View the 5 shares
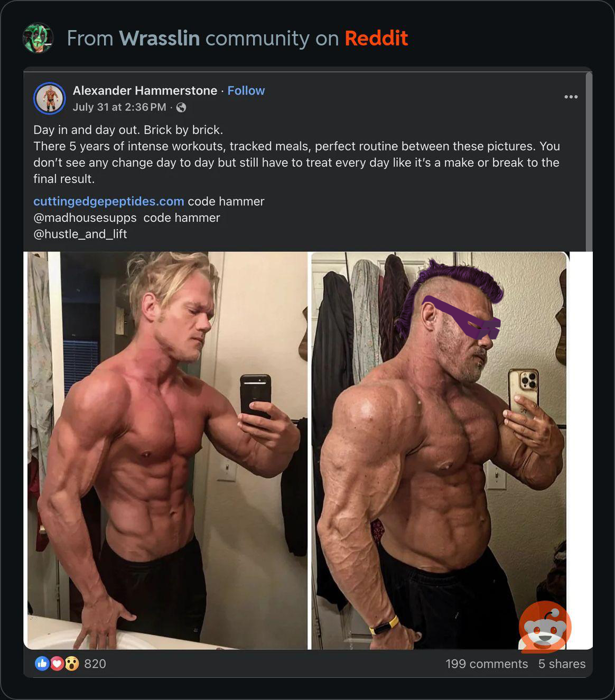615x700 pixels. (x=562, y=664)
